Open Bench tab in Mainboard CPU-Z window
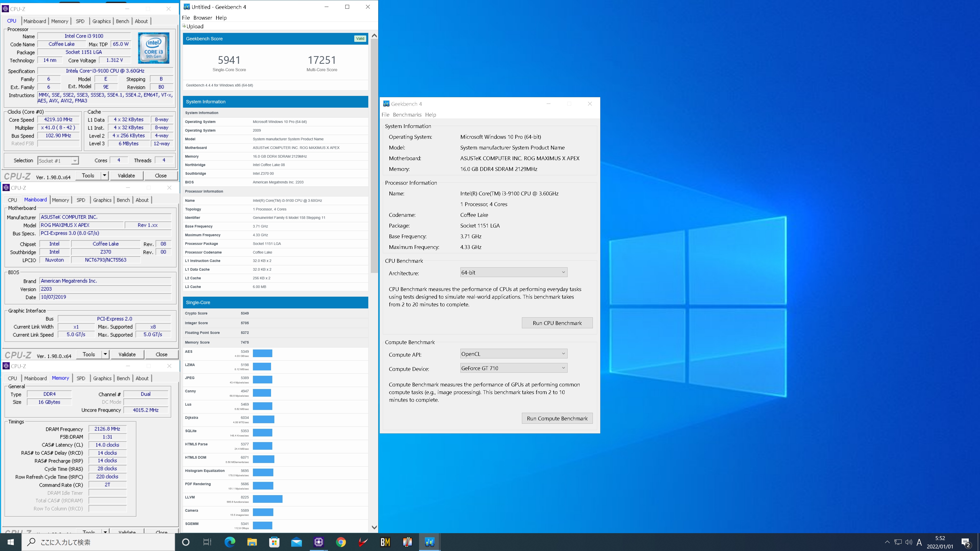This screenshot has width=980, height=551. click(123, 200)
